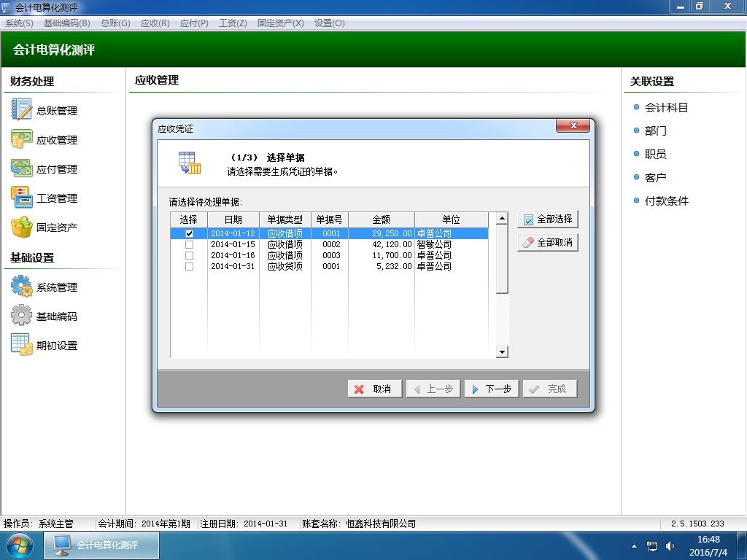
Task: Open the 固定资产(X) menu
Action: pyautogui.click(x=280, y=23)
